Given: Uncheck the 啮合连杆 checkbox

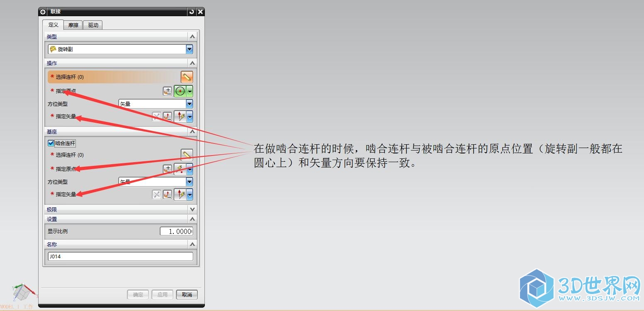Looking at the screenshot, I should tap(51, 143).
